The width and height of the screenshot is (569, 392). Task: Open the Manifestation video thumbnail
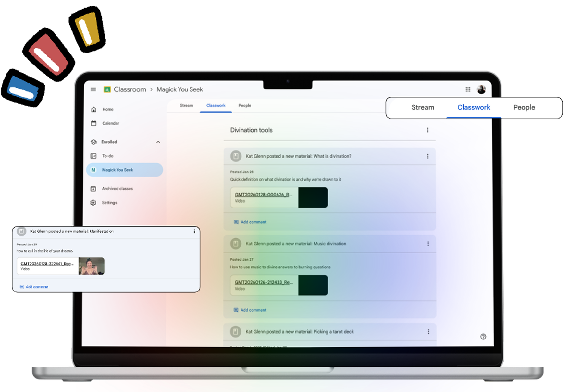point(91,266)
